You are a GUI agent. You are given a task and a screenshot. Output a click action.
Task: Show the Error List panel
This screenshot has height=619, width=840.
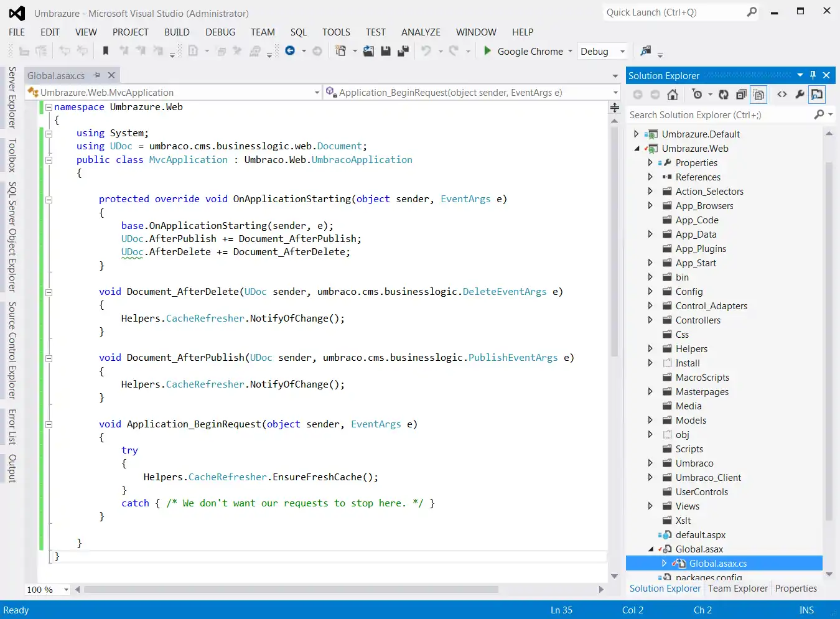point(12,427)
